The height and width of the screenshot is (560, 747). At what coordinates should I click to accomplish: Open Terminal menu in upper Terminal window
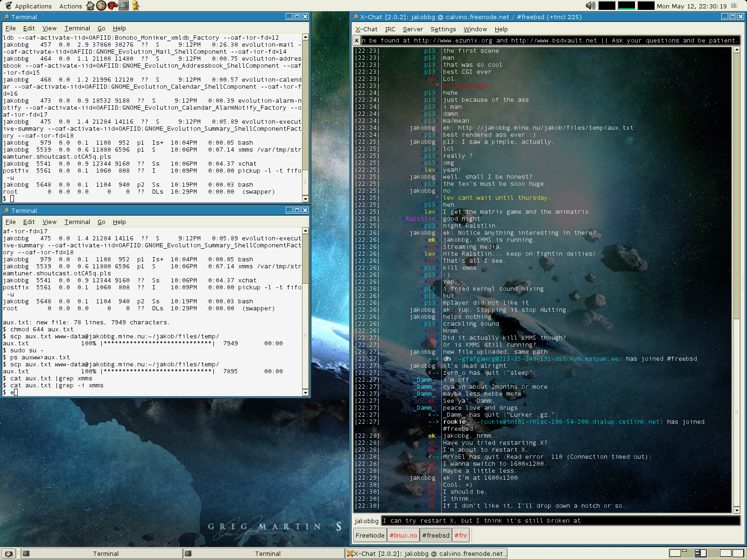click(x=77, y=28)
